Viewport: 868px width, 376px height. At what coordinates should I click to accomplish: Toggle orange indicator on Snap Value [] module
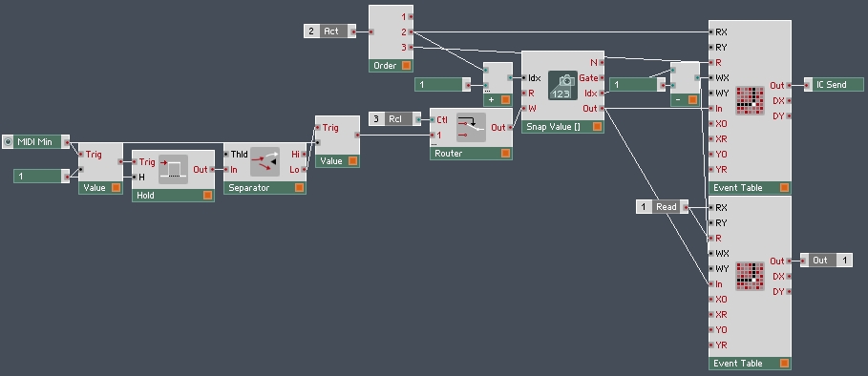(x=596, y=127)
